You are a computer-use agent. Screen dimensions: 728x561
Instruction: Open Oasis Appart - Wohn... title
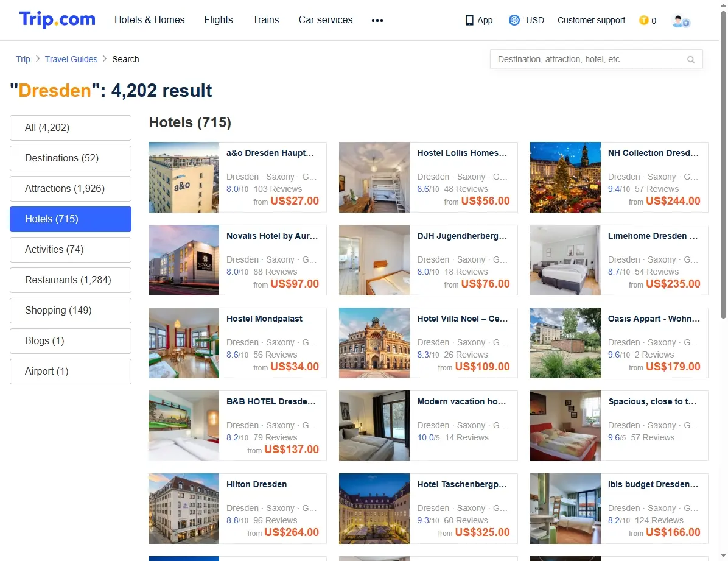(654, 319)
